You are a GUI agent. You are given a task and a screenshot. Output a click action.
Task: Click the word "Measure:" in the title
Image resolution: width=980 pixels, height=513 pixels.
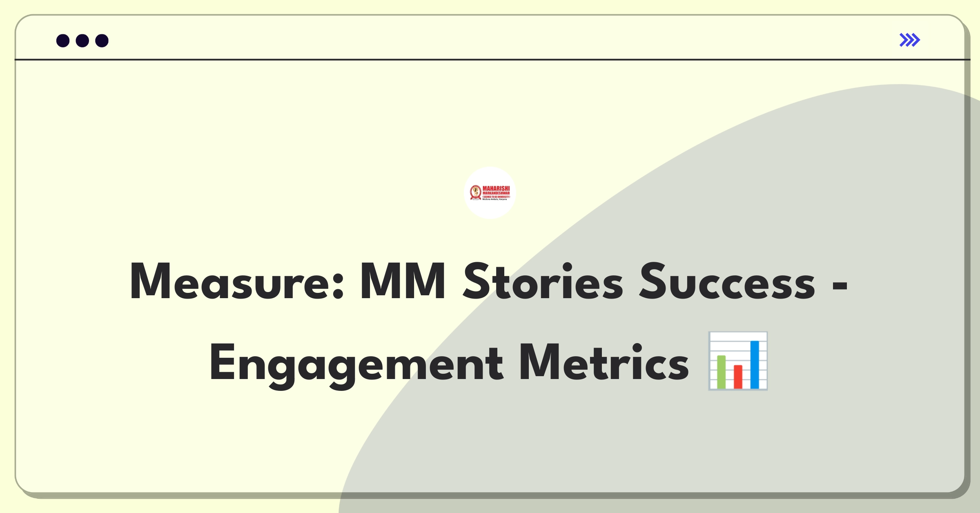[237, 282]
